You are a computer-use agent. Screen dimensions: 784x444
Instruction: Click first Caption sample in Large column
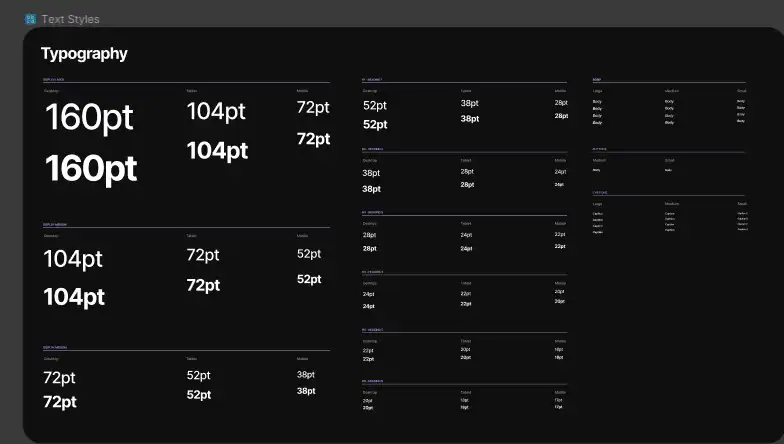pyautogui.click(x=598, y=214)
